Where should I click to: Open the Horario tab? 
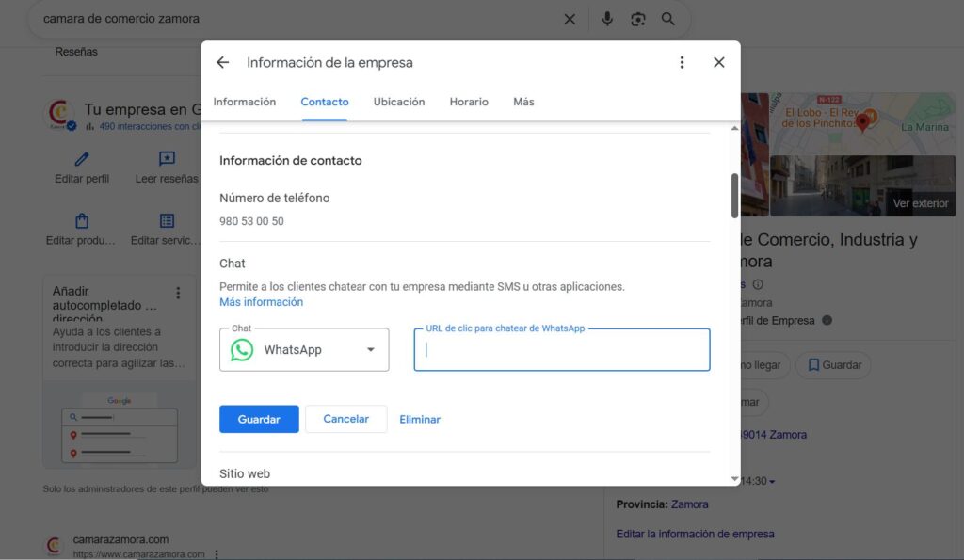click(x=469, y=102)
